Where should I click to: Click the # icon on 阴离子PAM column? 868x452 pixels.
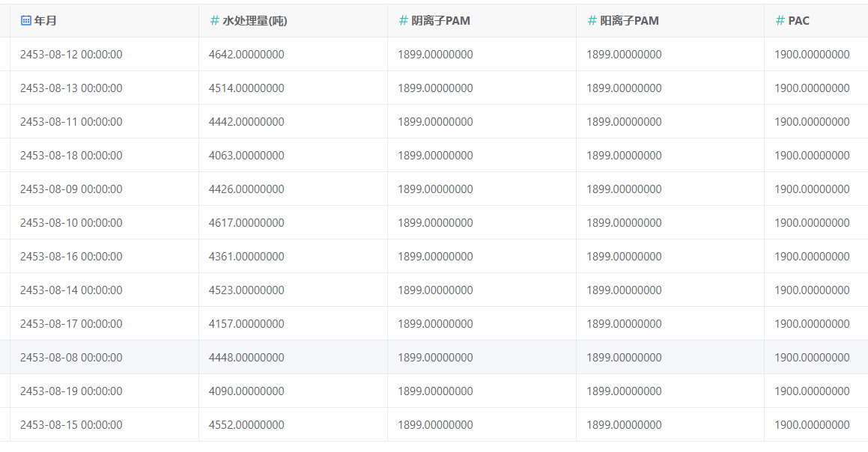[403, 20]
